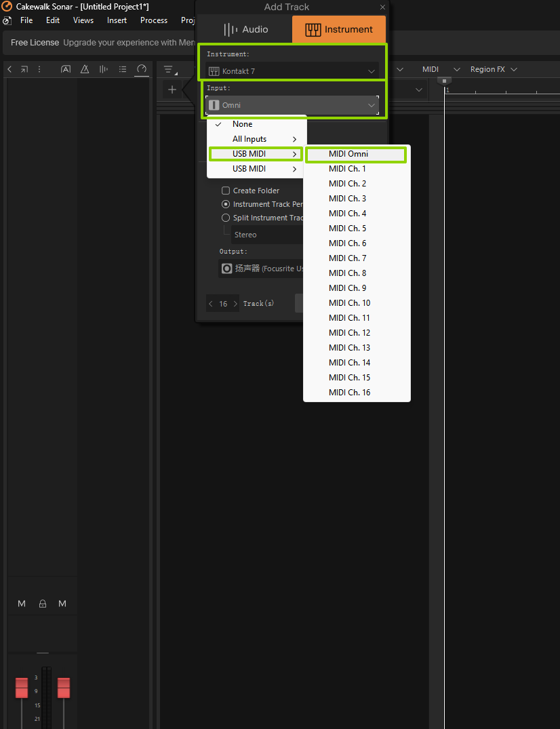Click the left red volume fader
The height and width of the screenshot is (729, 560).
(x=22, y=688)
